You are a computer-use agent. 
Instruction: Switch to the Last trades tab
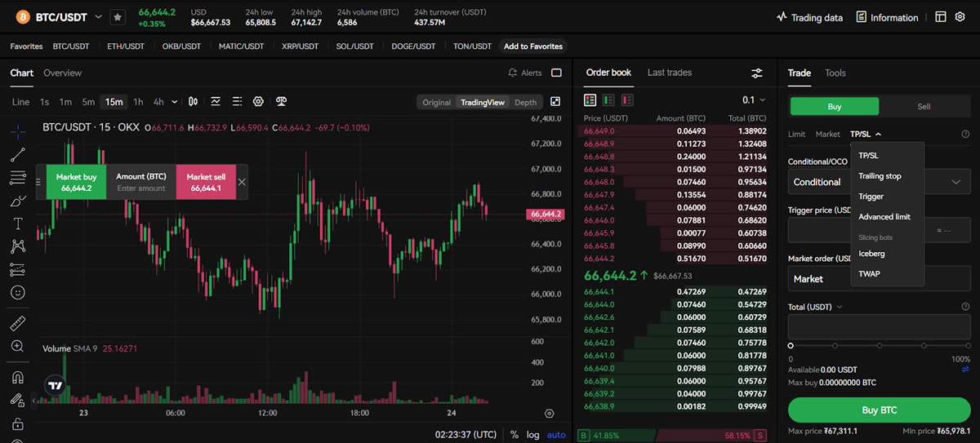(669, 73)
